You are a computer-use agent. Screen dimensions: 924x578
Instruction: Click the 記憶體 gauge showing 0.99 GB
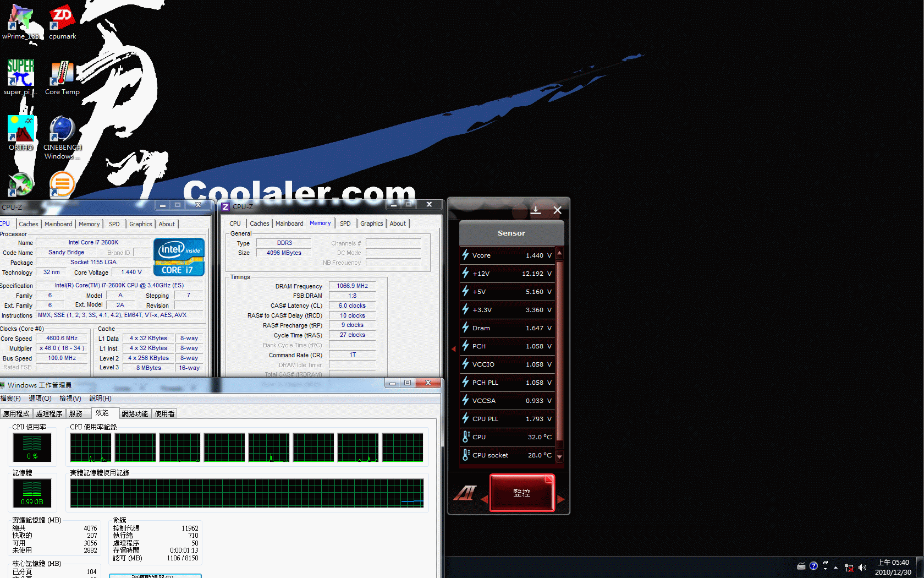[x=32, y=493]
